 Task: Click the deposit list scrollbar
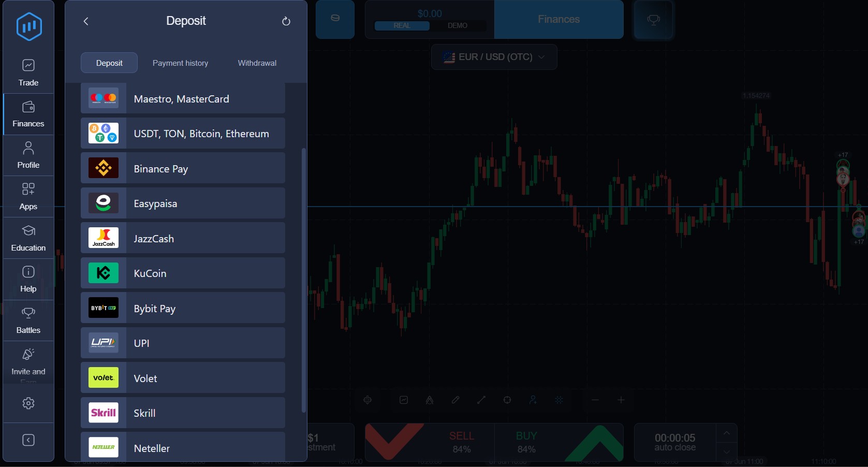304,280
